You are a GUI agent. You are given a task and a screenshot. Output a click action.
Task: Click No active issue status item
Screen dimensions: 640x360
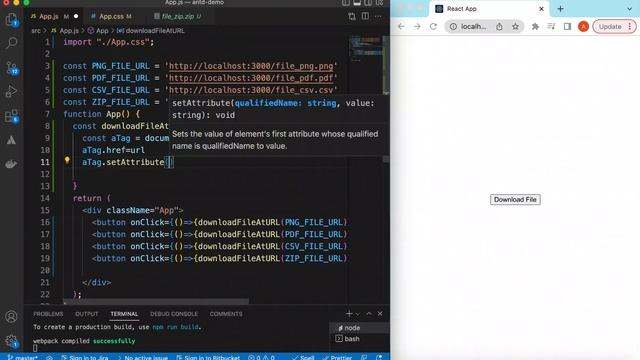click(x=142, y=357)
